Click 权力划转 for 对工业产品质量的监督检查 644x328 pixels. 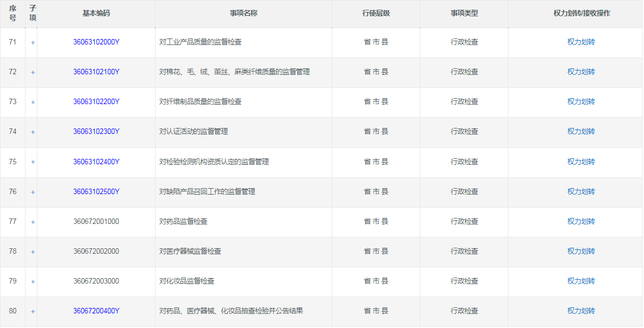pos(581,42)
